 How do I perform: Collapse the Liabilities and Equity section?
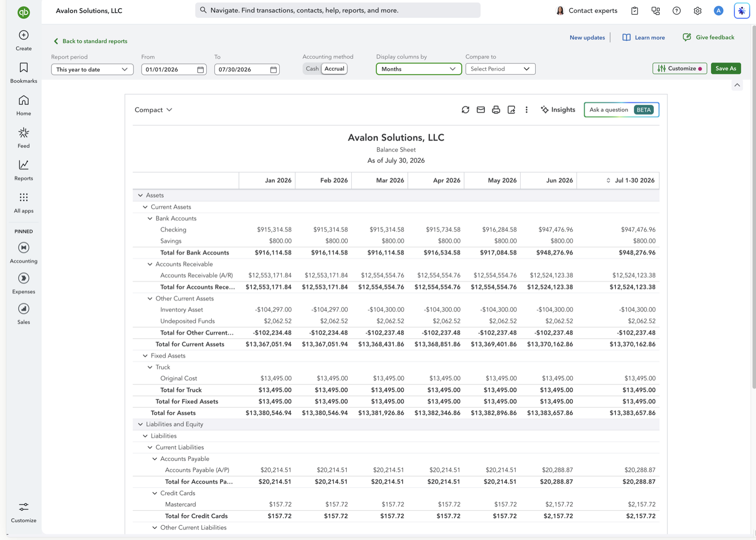[141, 425]
